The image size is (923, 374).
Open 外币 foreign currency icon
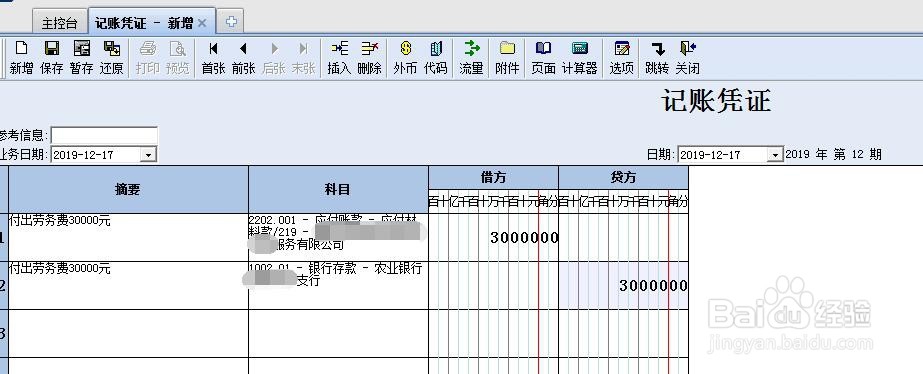(405, 57)
